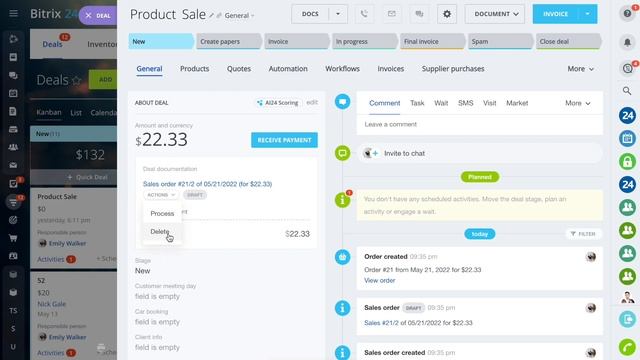Screen dimensions: 640x360
Task: Click avatar on Order created entry
Action: click(591, 257)
